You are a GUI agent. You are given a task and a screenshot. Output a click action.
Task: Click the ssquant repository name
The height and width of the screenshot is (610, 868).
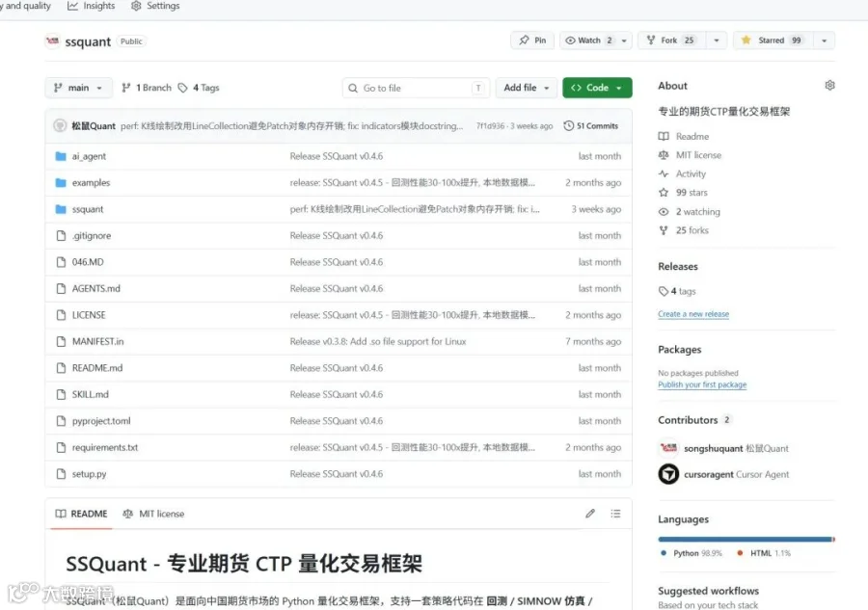click(88, 42)
